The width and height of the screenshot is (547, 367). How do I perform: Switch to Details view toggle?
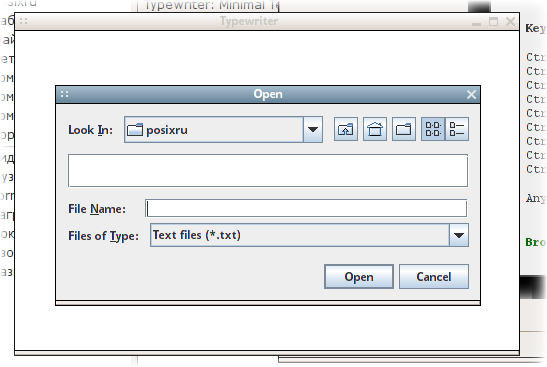point(457,129)
